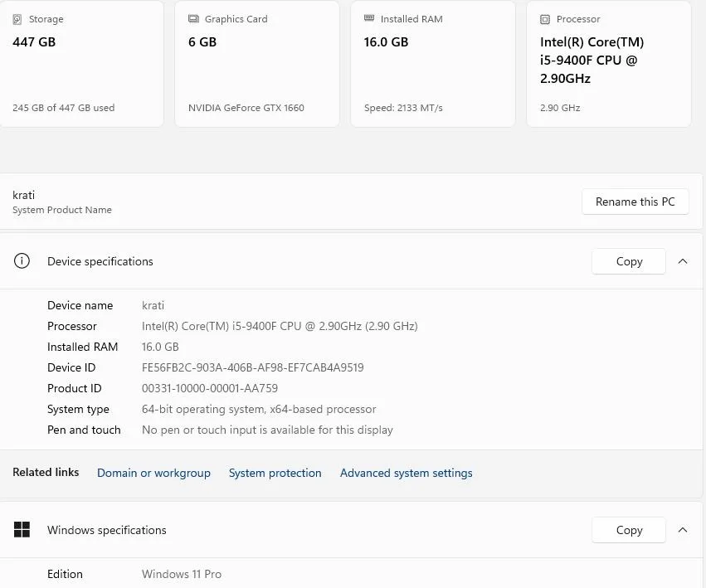Rename this PC
The width and height of the screenshot is (706, 588).
[635, 202]
